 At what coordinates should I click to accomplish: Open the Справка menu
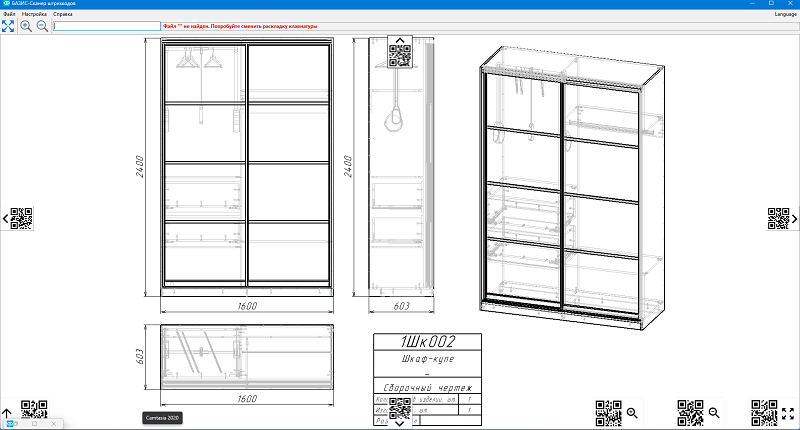coord(63,14)
